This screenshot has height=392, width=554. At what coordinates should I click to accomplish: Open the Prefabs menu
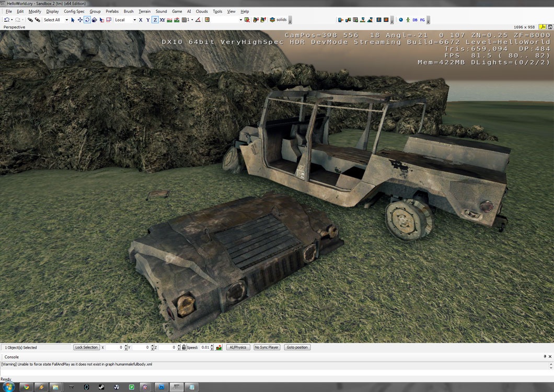tap(112, 11)
